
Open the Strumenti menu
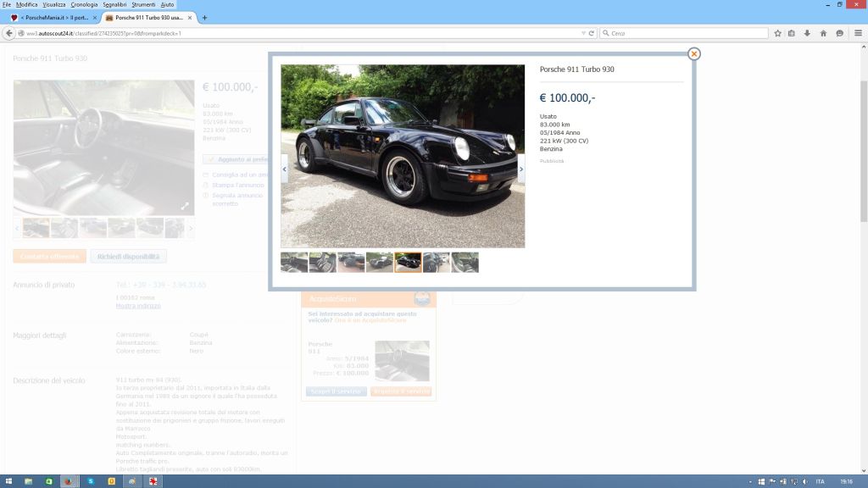[x=143, y=4]
